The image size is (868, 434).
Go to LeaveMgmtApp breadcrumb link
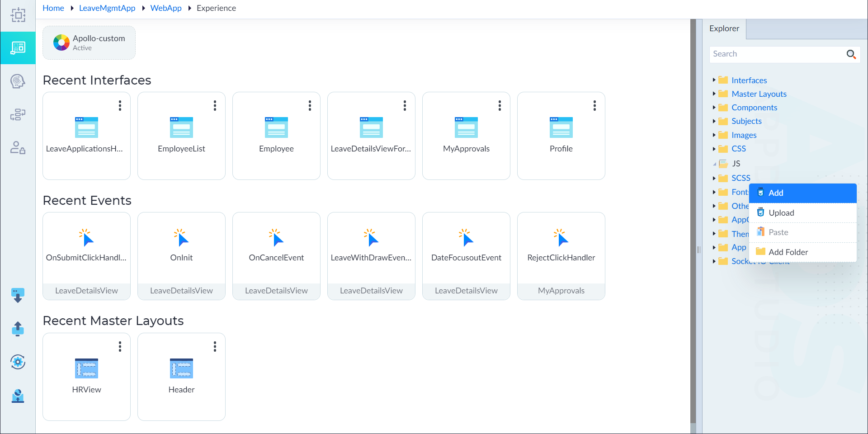click(107, 8)
